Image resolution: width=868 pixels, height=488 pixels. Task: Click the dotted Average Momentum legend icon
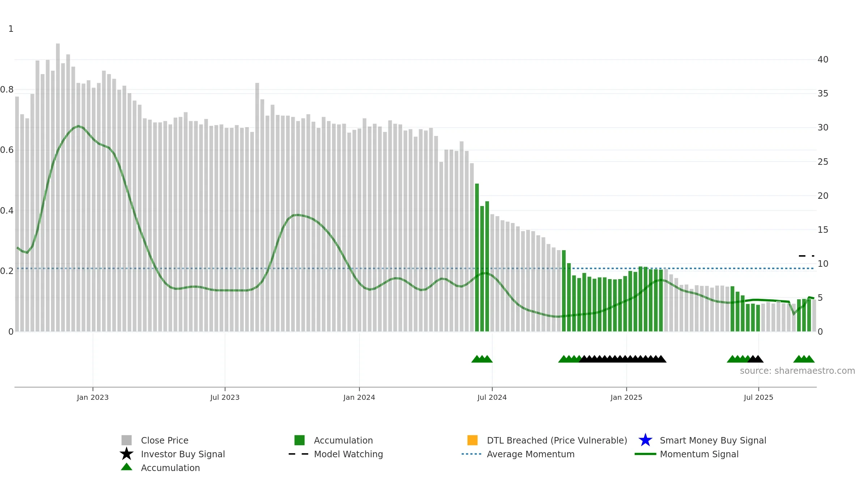click(472, 454)
